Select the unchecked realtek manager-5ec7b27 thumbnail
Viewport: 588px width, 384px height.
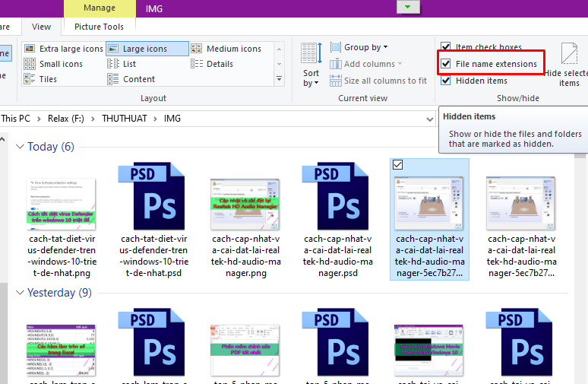click(521, 203)
